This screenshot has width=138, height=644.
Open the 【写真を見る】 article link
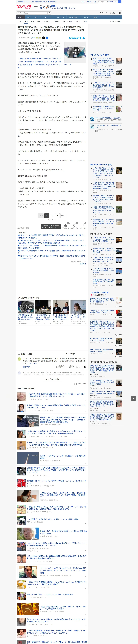pos(39,63)
